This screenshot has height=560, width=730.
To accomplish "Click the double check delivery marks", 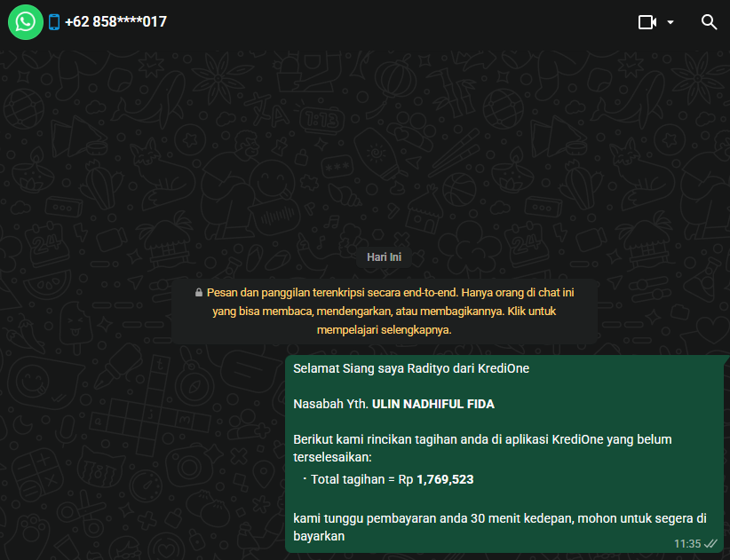I will (x=710, y=544).
